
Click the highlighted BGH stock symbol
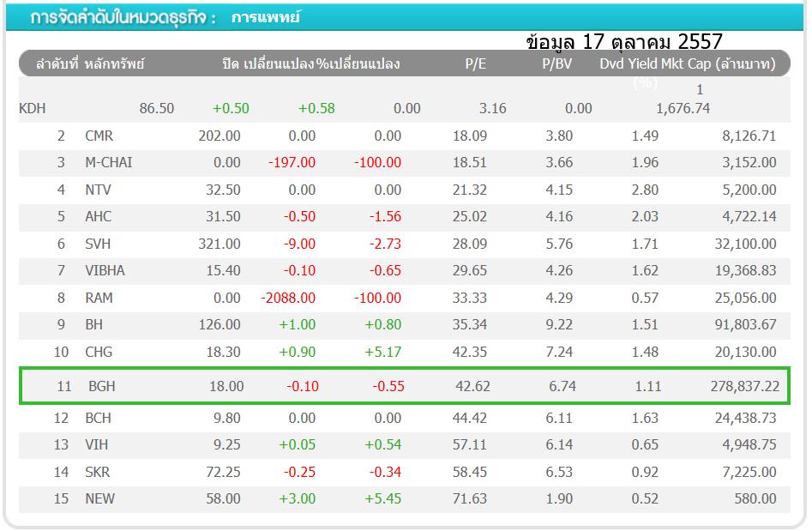pos(101,386)
